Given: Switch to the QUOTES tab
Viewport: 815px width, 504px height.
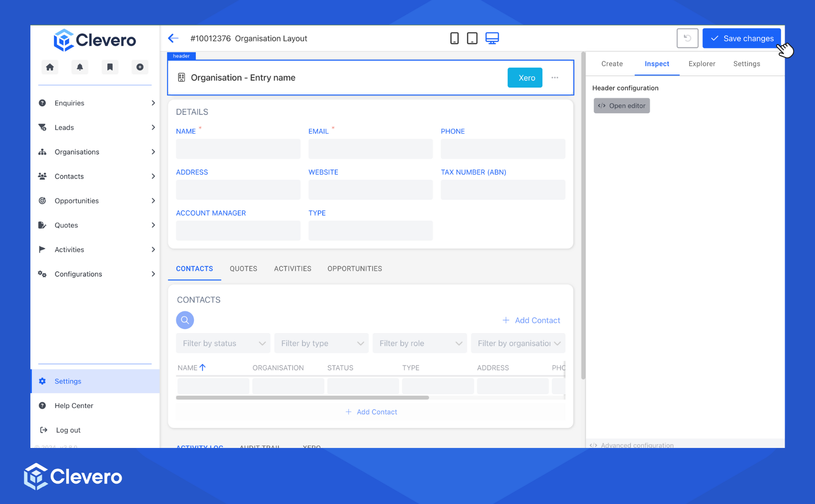Looking at the screenshot, I should pyautogui.click(x=243, y=269).
